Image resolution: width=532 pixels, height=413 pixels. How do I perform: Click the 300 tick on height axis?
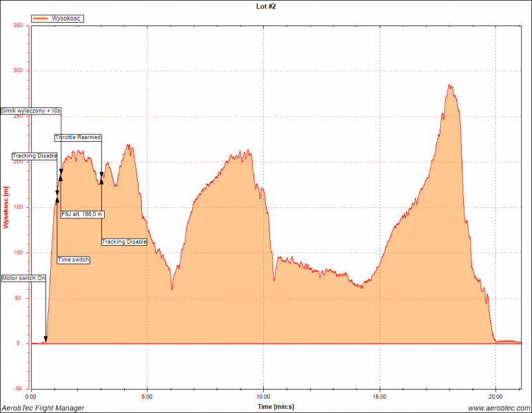coord(19,71)
